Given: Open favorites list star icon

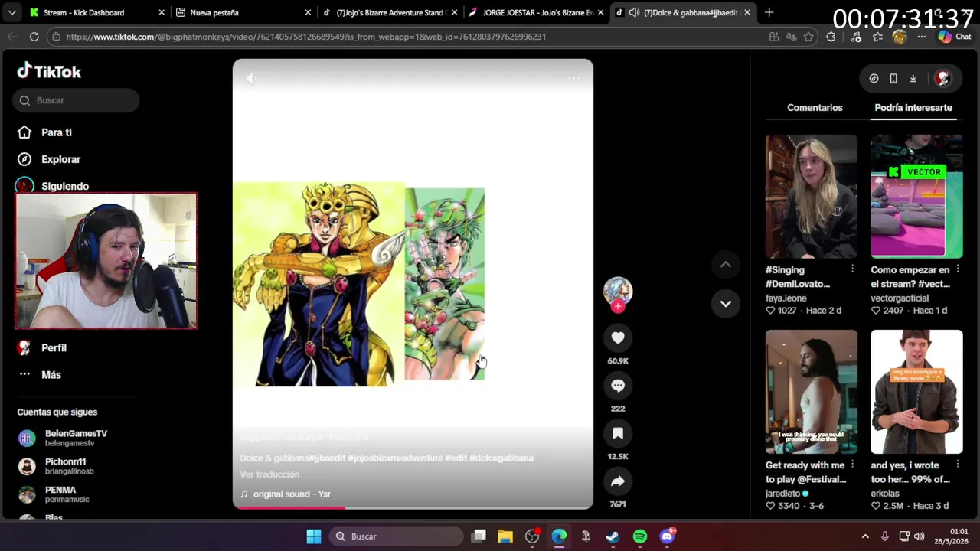Looking at the screenshot, I should 878,37.
